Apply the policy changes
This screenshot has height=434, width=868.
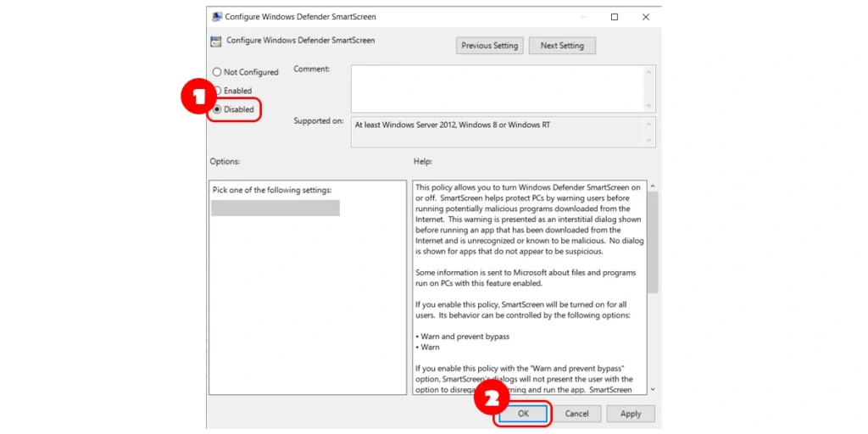click(631, 414)
